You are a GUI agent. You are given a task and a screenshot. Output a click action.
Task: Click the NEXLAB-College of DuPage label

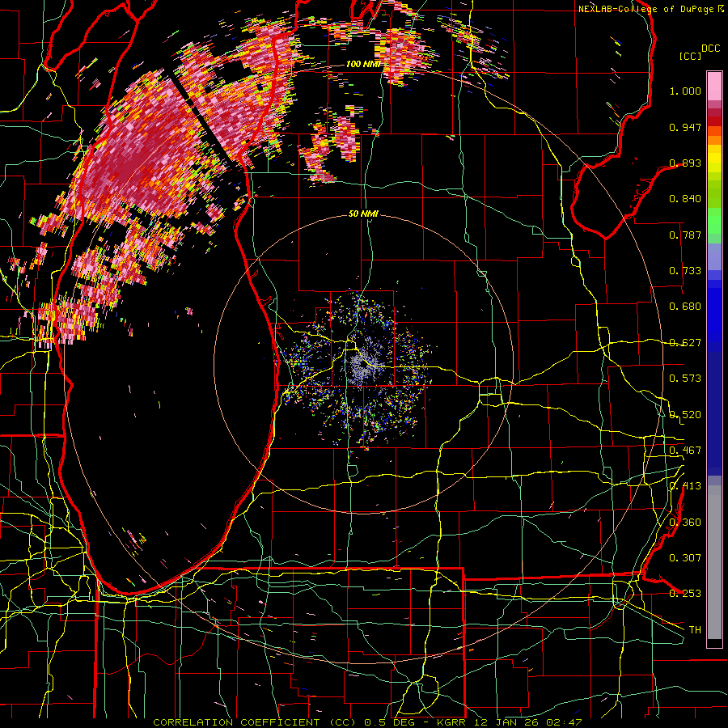tap(645, 9)
